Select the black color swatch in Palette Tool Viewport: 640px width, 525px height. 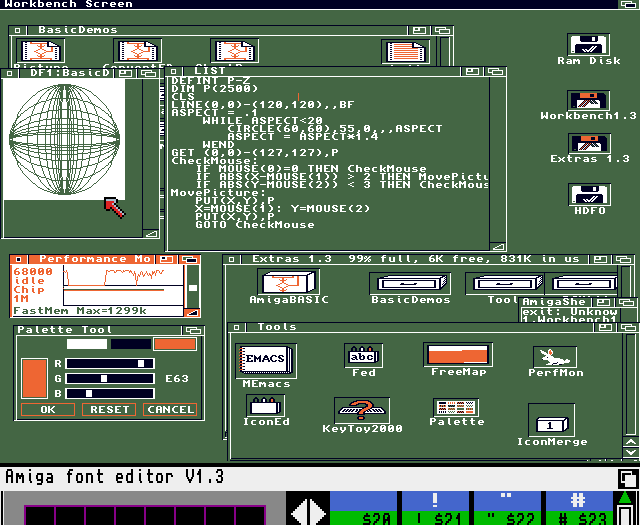[x=131, y=344]
